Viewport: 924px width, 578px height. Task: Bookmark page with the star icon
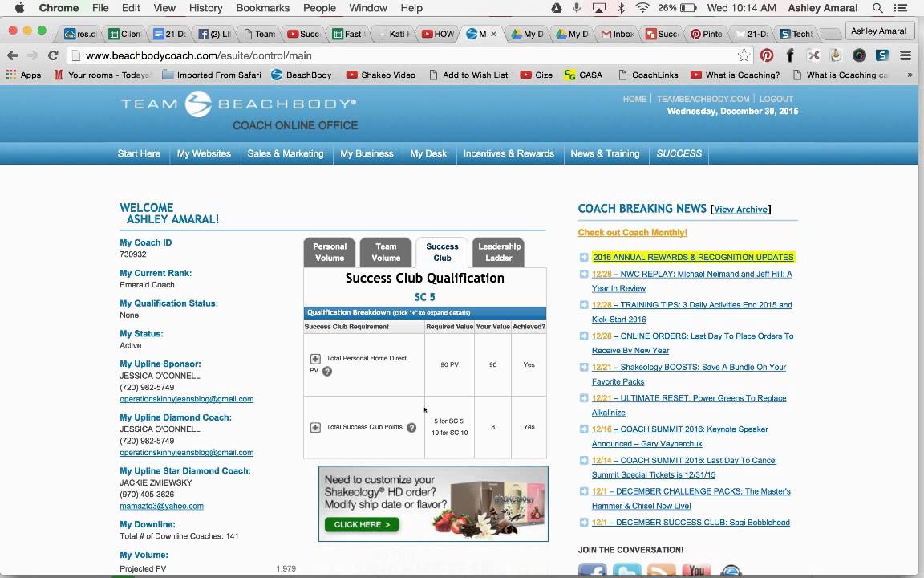pyautogui.click(x=744, y=55)
